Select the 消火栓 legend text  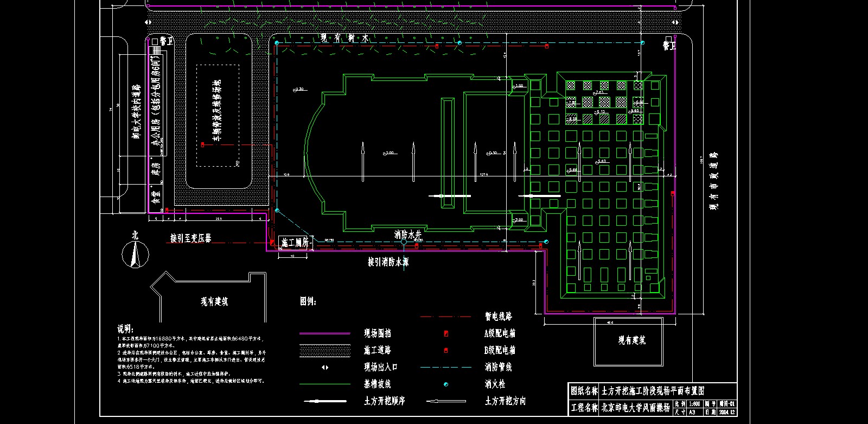tap(495, 384)
